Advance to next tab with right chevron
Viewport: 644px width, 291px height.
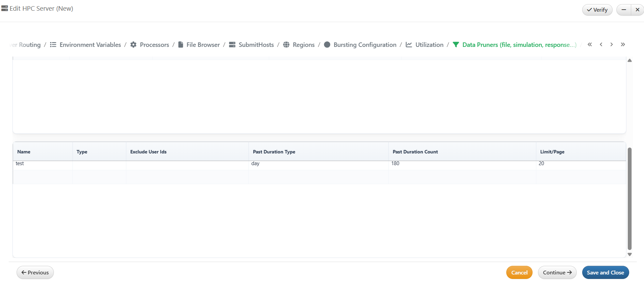click(x=612, y=44)
